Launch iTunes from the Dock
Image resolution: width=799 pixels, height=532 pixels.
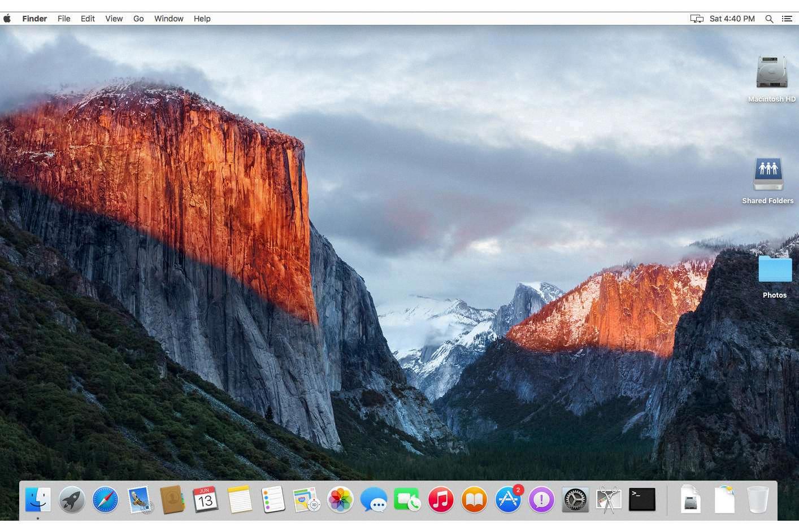point(441,499)
